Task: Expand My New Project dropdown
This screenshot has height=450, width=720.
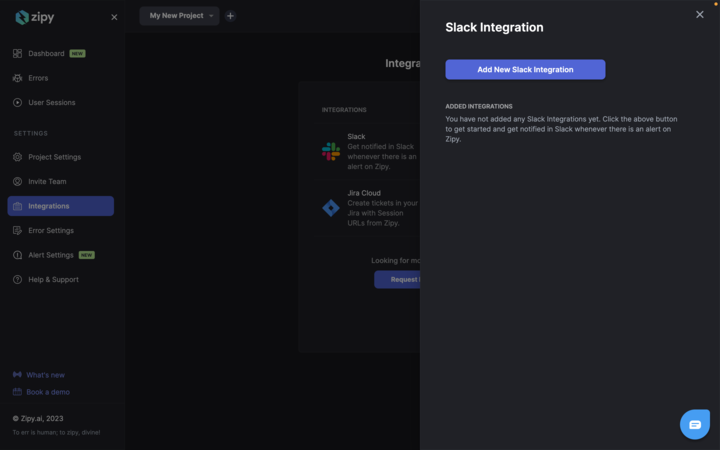Action: (x=179, y=16)
